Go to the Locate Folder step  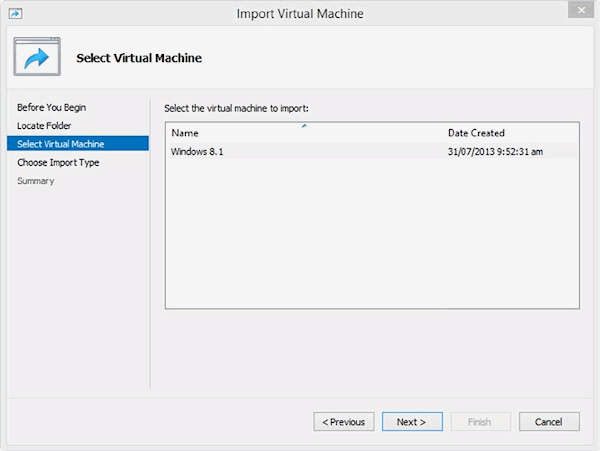[x=44, y=125]
